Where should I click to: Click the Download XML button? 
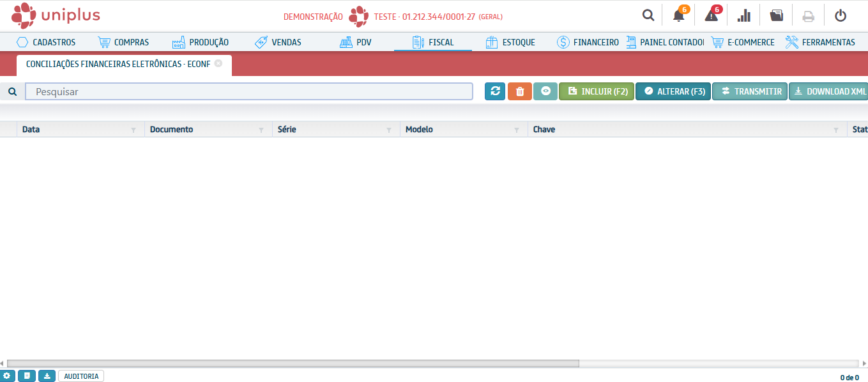tap(829, 91)
